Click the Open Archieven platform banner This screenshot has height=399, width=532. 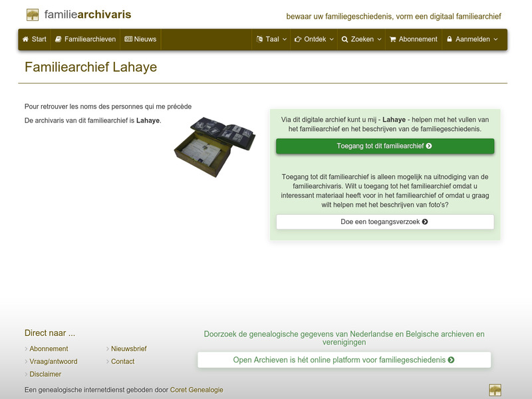click(x=342, y=358)
